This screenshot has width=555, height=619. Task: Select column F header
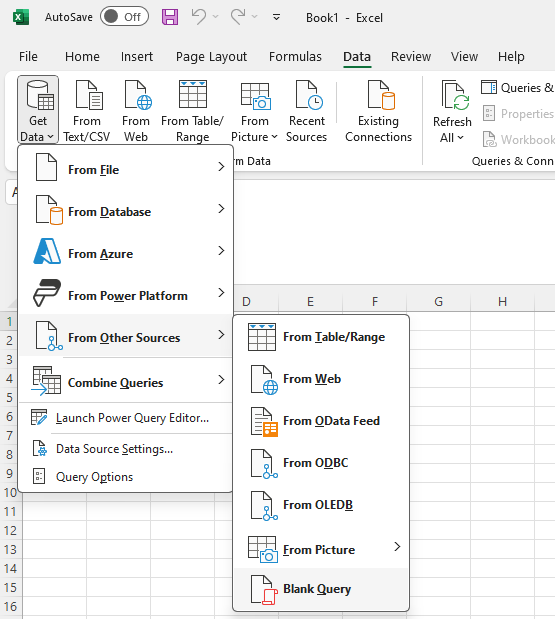375,302
